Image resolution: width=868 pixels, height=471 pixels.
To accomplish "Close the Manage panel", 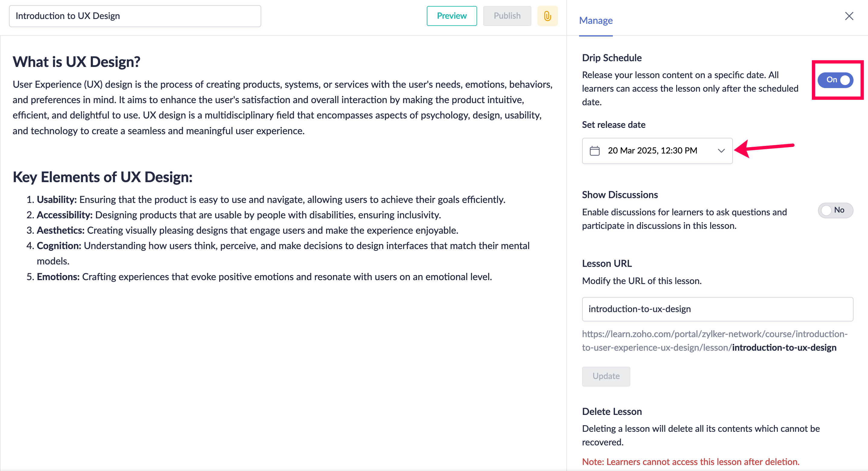I will click(x=849, y=16).
